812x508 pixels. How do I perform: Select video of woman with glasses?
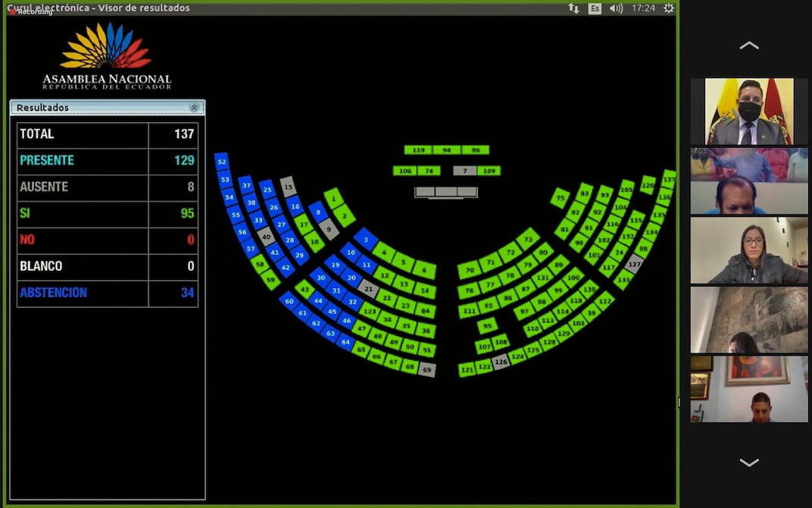click(748, 250)
